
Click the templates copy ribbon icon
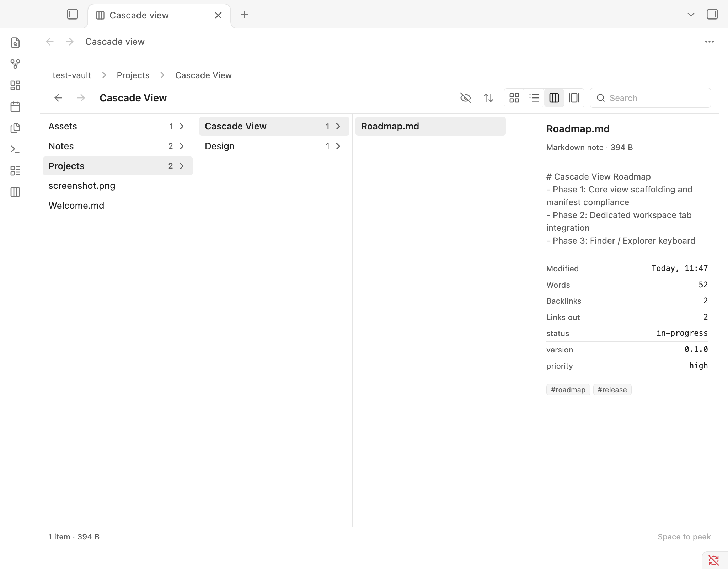[15, 128]
